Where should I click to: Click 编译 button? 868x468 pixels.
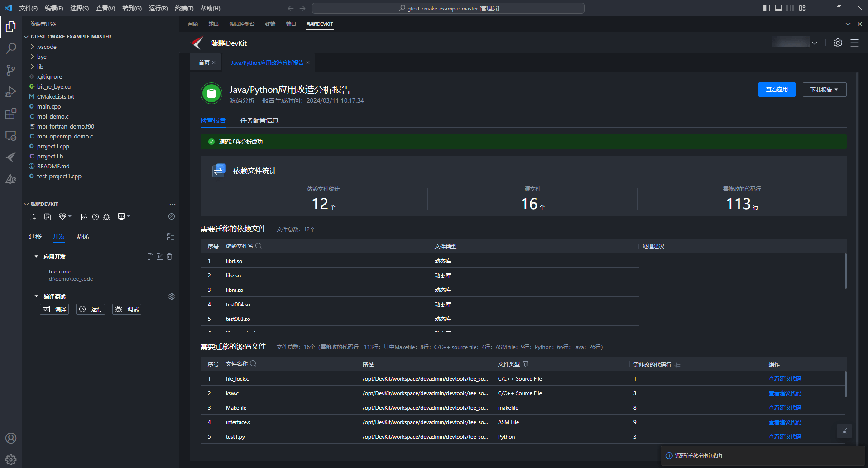tap(54, 309)
